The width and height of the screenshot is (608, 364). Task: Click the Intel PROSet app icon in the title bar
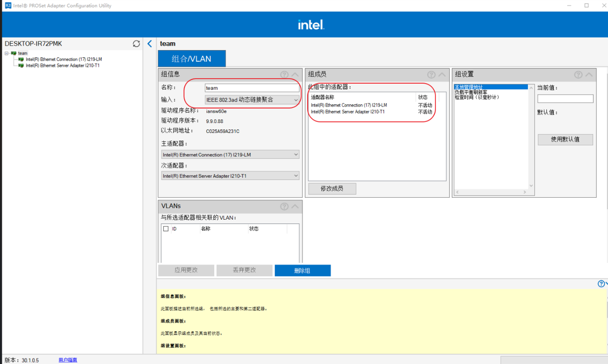[8, 6]
